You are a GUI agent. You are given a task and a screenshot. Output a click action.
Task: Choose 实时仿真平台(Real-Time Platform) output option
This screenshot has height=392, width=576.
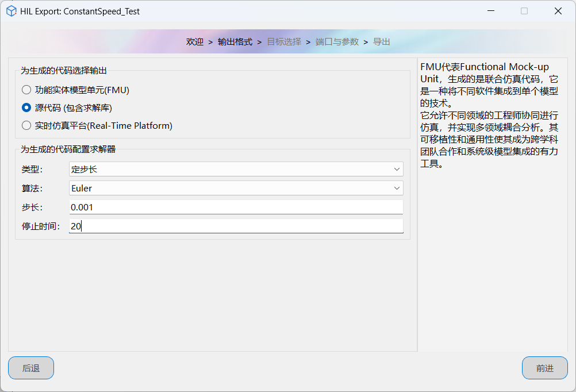coord(26,125)
